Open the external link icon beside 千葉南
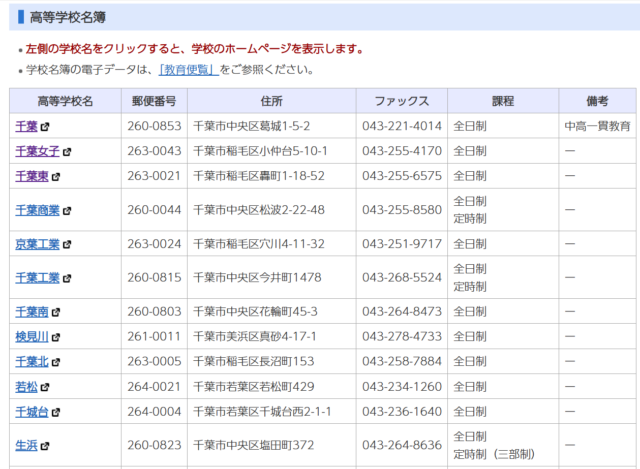Image resolution: width=640 pixels, height=469 pixels. 55,312
